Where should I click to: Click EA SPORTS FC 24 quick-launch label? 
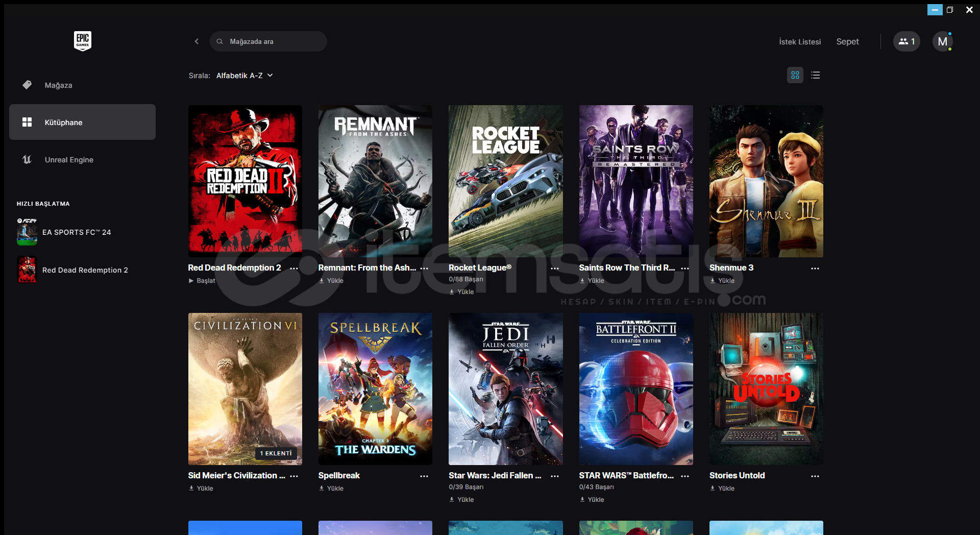(x=77, y=232)
